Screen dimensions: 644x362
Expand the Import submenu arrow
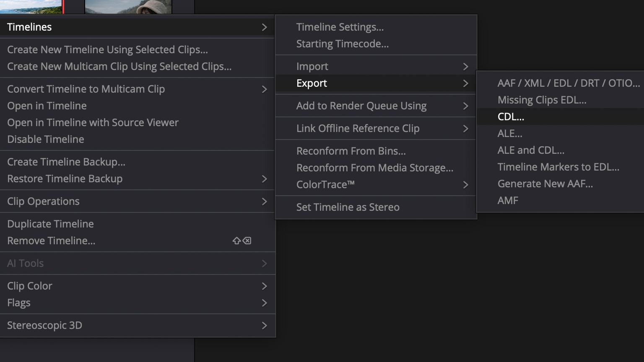coord(465,67)
